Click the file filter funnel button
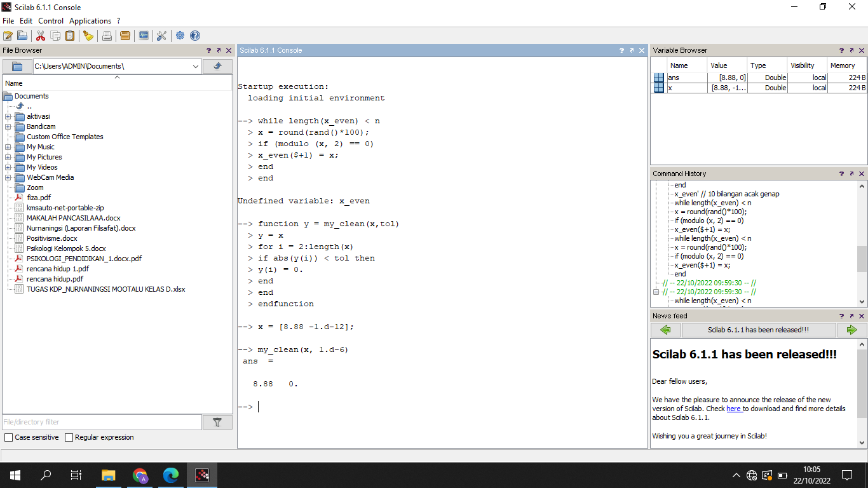868x488 pixels. pyautogui.click(x=217, y=422)
